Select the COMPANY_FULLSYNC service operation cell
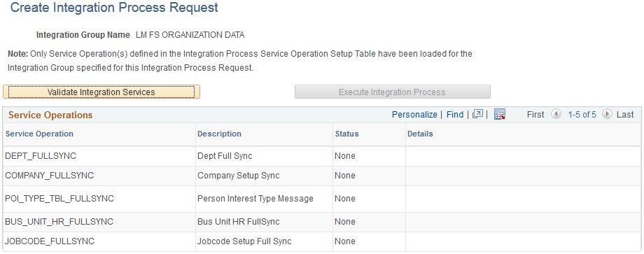 click(x=99, y=176)
